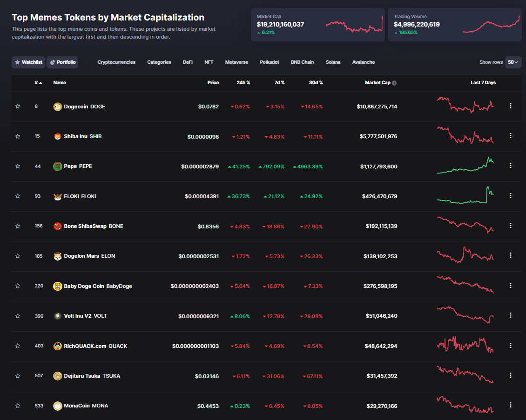Switch to the Cryptocurrencies tab
Image resolution: width=526 pixels, height=420 pixels.
click(x=116, y=62)
